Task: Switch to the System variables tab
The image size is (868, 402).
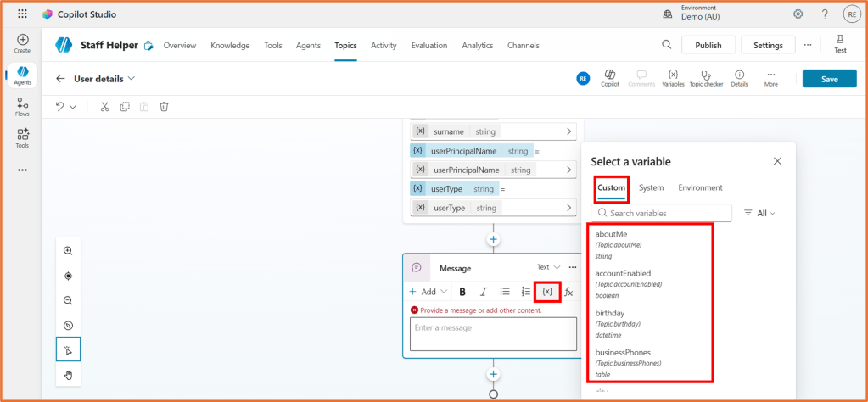Action: pos(651,187)
